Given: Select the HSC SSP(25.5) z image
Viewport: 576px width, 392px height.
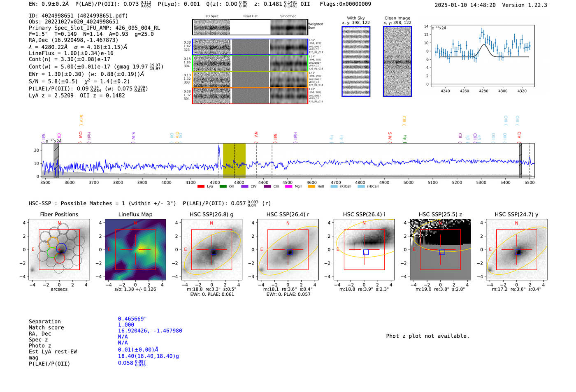Looking at the screenshot, I should [x=440, y=250].
